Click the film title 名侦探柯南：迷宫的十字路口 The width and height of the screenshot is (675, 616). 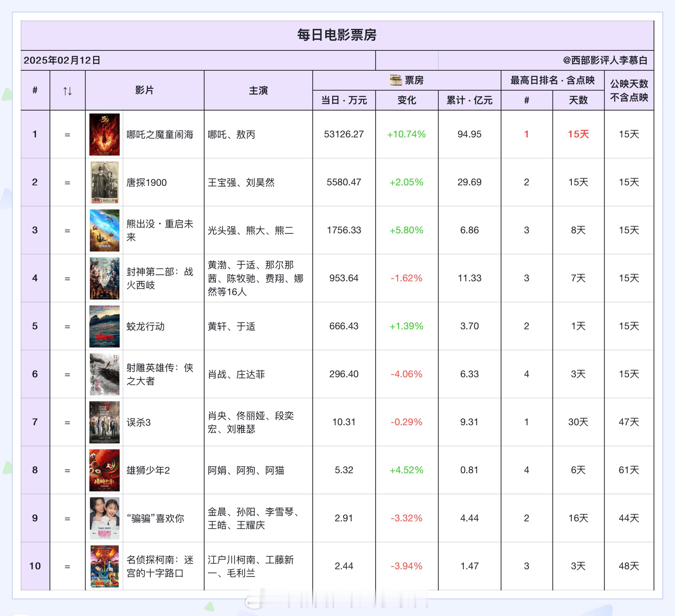[160, 567]
